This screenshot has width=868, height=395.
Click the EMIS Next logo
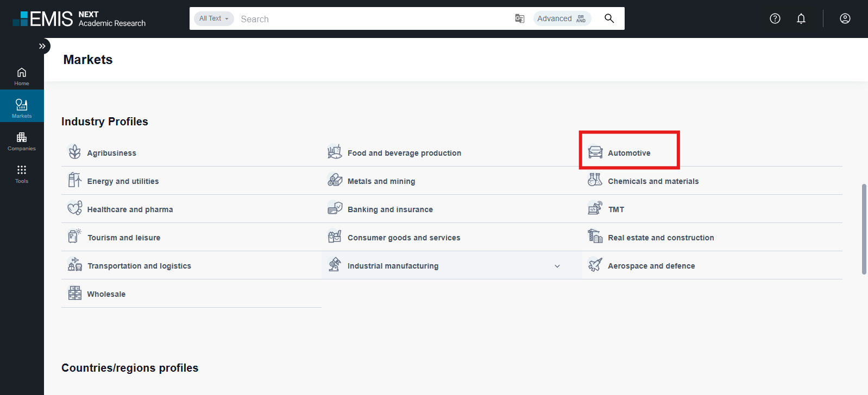point(79,18)
